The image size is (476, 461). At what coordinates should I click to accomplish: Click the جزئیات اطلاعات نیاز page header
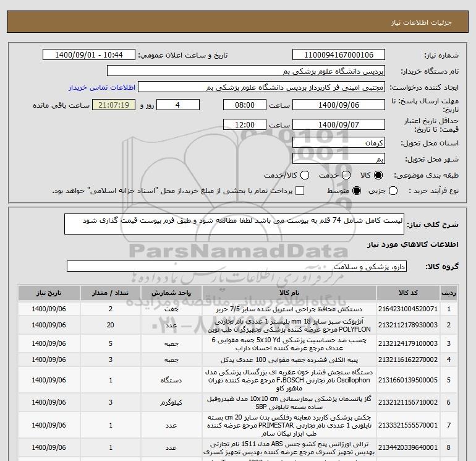pos(422,22)
